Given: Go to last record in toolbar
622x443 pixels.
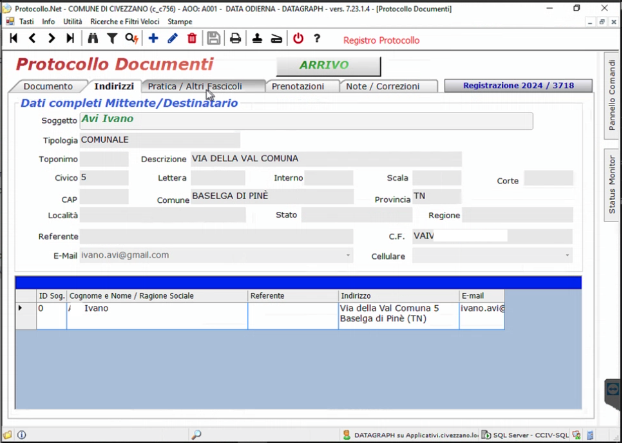Looking at the screenshot, I should coord(70,39).
